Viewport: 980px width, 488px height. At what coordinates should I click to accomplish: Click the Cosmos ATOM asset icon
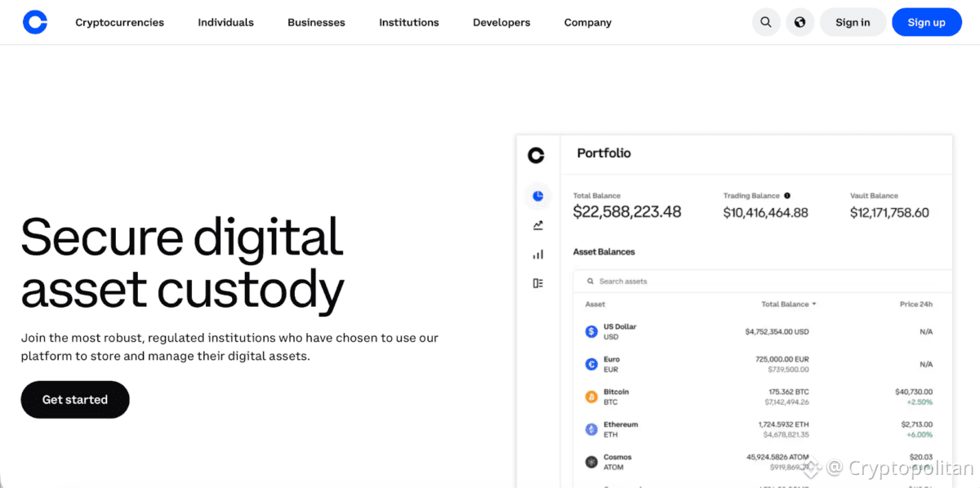591,462
